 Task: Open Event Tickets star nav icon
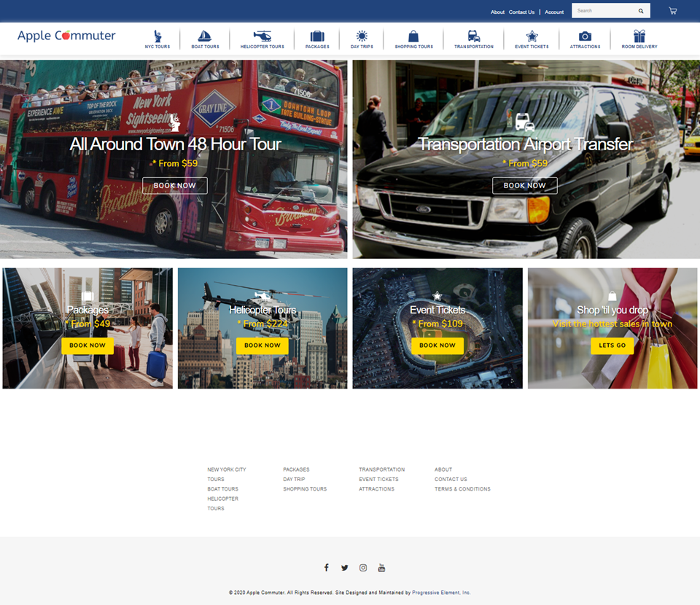[x=532, y=36]
